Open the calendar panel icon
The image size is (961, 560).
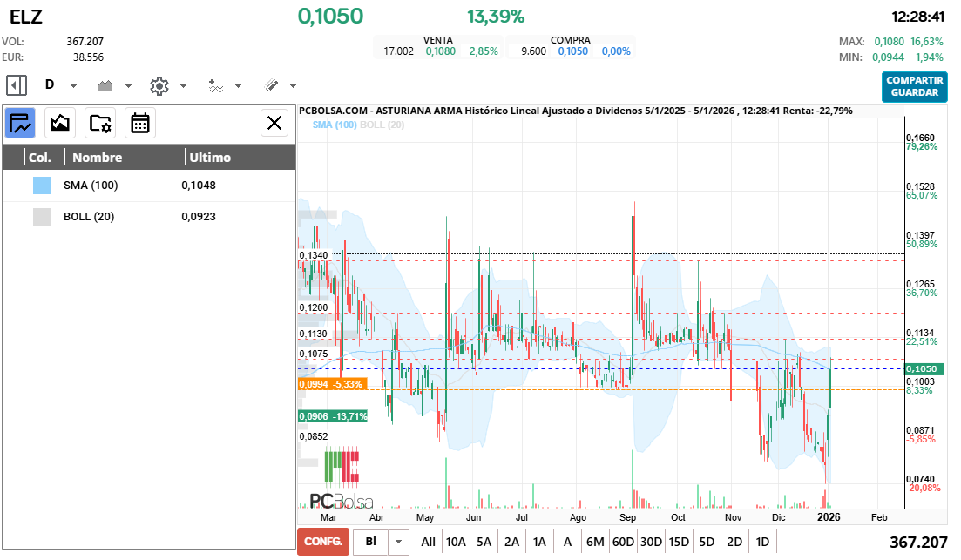(x=140, y=123)
